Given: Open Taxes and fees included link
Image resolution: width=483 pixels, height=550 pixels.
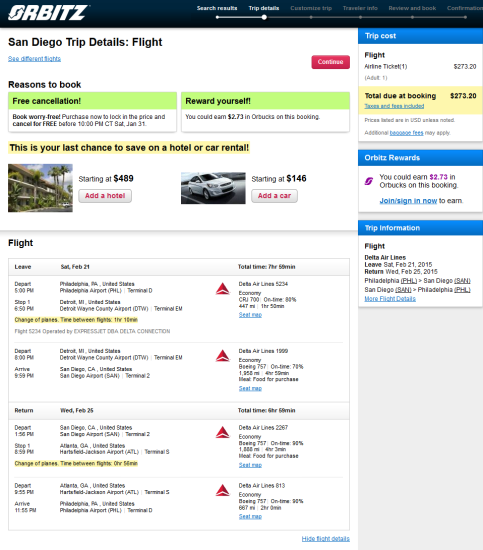Looking at the screenshot, I should click(x=394, y=106).
